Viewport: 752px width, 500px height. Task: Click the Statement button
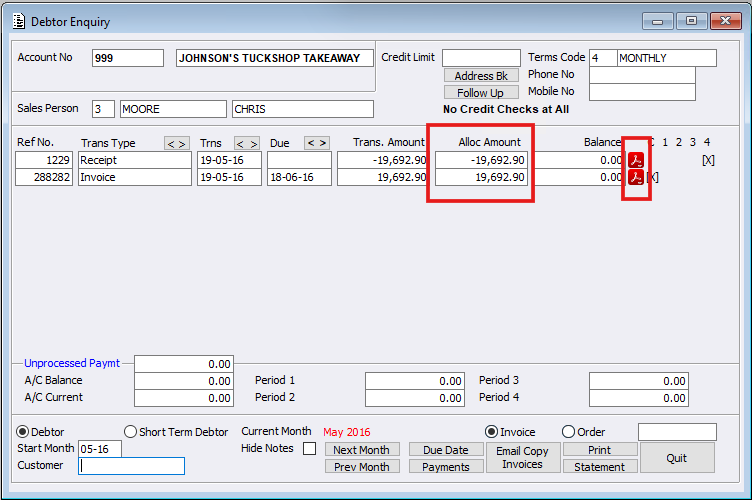tap(600, 467)
